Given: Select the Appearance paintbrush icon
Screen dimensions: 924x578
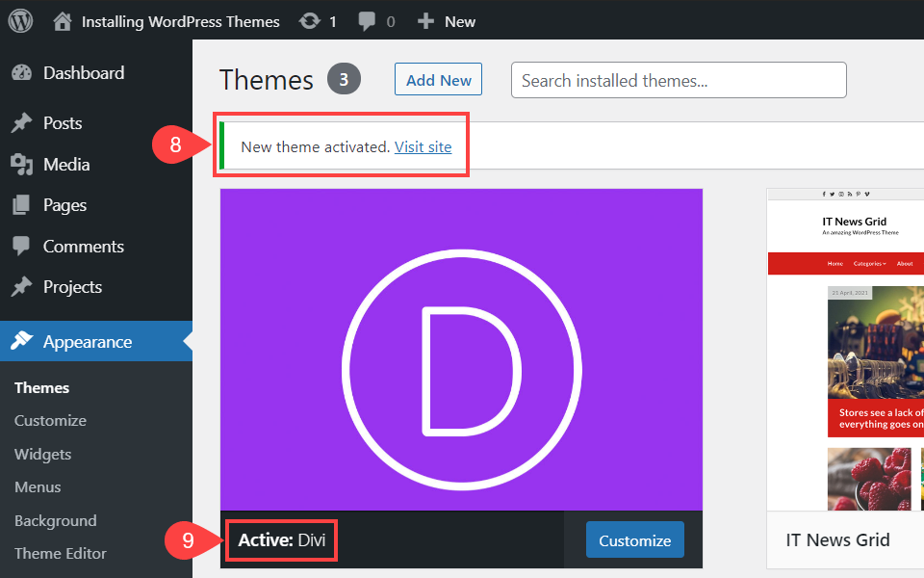Looking at the screenshot, I should (23, 341).
